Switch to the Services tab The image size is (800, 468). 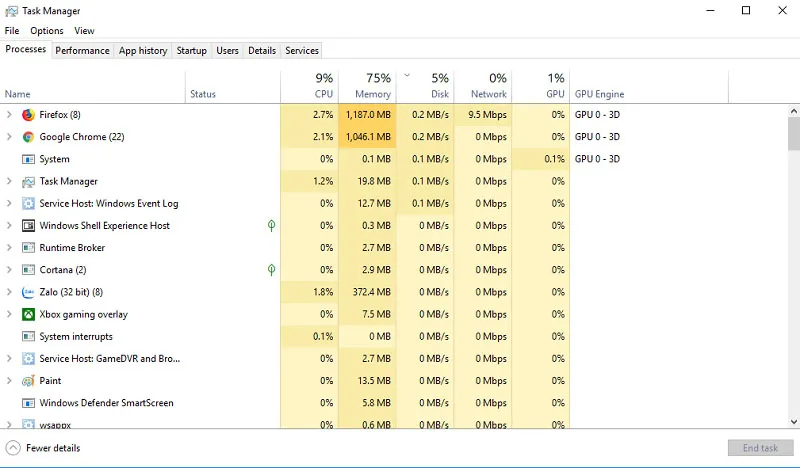[x=302, y=51]
